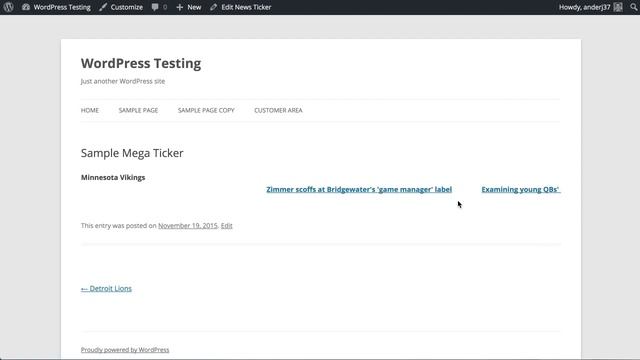Click Edit News Ticker in admin bar
Viewport: 640px width, 360px height.
click(240, 7)
